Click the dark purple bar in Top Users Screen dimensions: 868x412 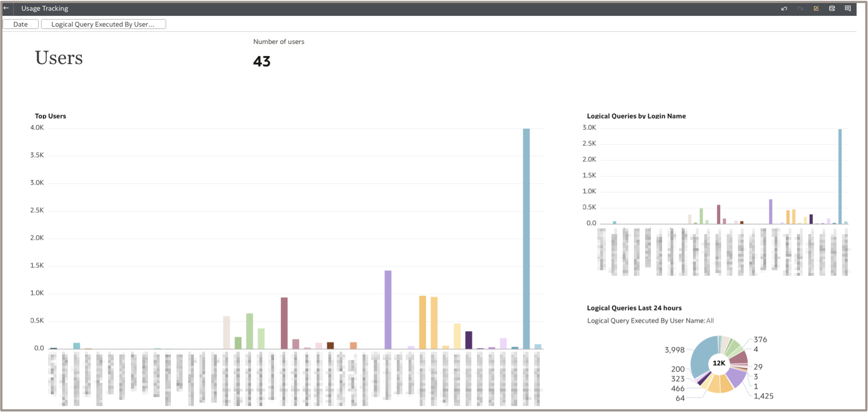coord(468,340)
